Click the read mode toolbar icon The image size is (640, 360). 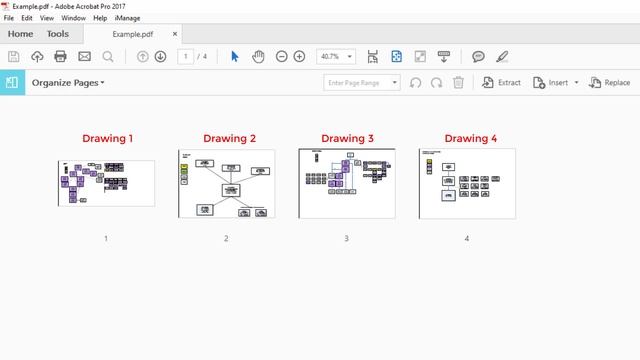click(x=444, y=56)
